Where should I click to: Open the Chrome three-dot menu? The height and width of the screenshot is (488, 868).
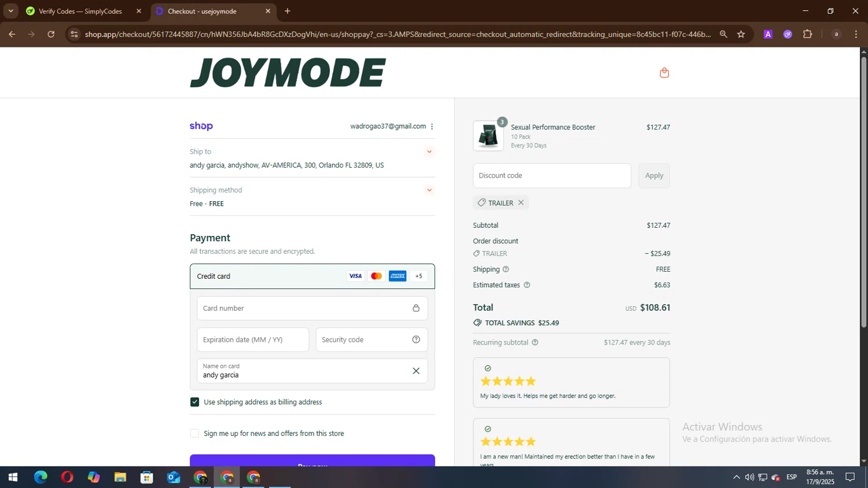coord(856,34)
